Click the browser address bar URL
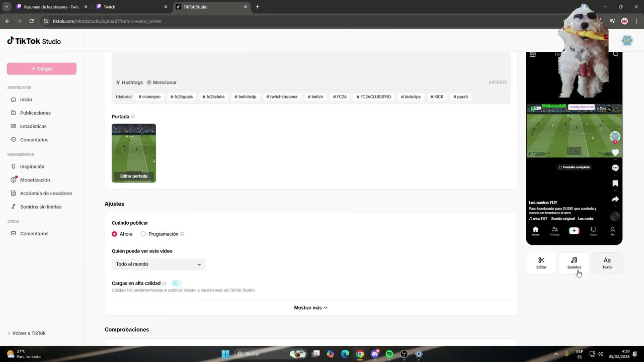Image resolution: width=644 pixels, height=362 pixels. pos(107,21)
